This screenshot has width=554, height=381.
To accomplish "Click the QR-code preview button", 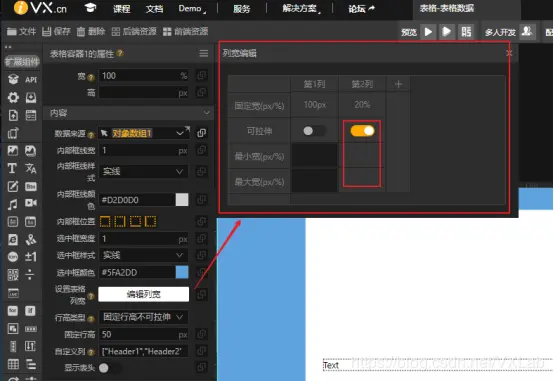I will pos(466,32).
